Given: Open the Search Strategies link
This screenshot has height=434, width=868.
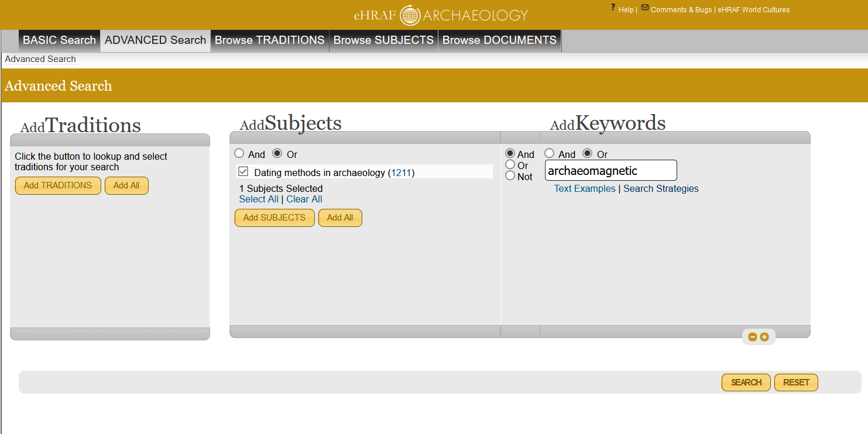Looking at the screenshot, I should [661, 188].
